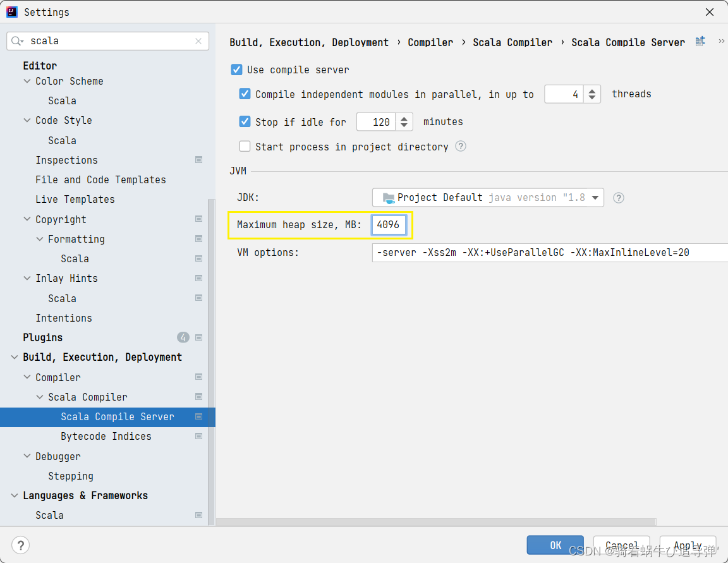
Task: Confirm settings with the OK button
Action: pyautogui.click(x=555, y=545)
